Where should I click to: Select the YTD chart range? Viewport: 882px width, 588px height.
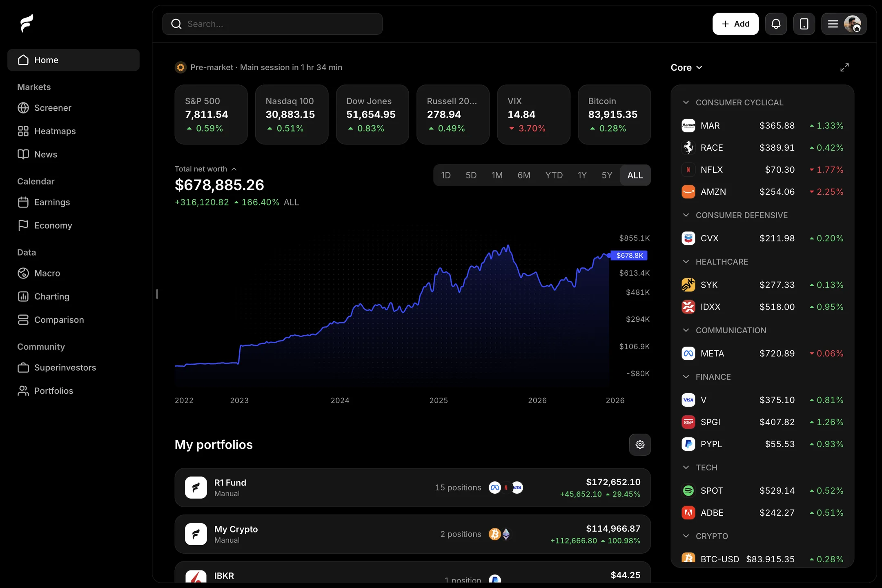554,175
